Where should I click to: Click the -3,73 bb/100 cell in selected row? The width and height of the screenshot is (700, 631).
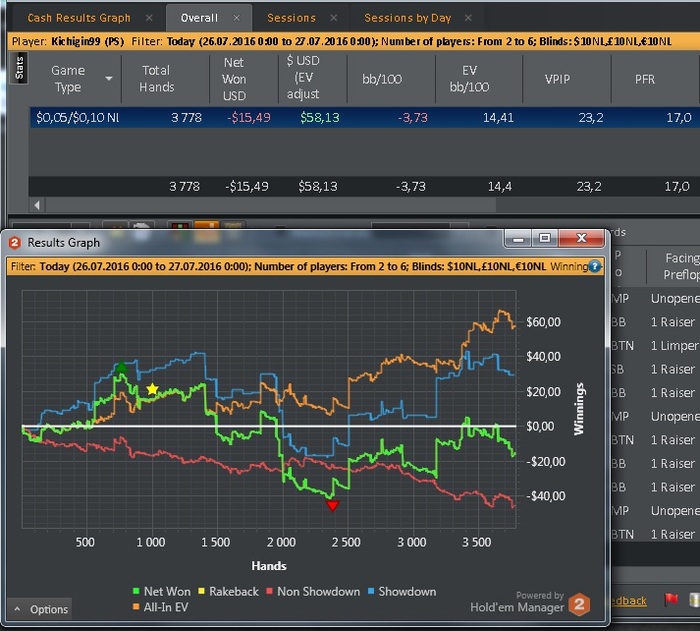[x=412, y=117]
